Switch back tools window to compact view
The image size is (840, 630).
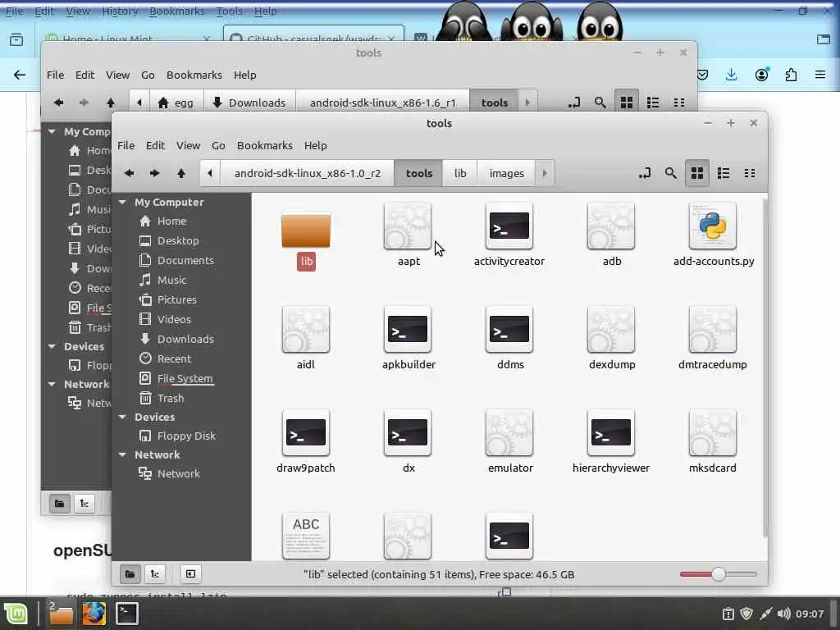pos(678,103)
